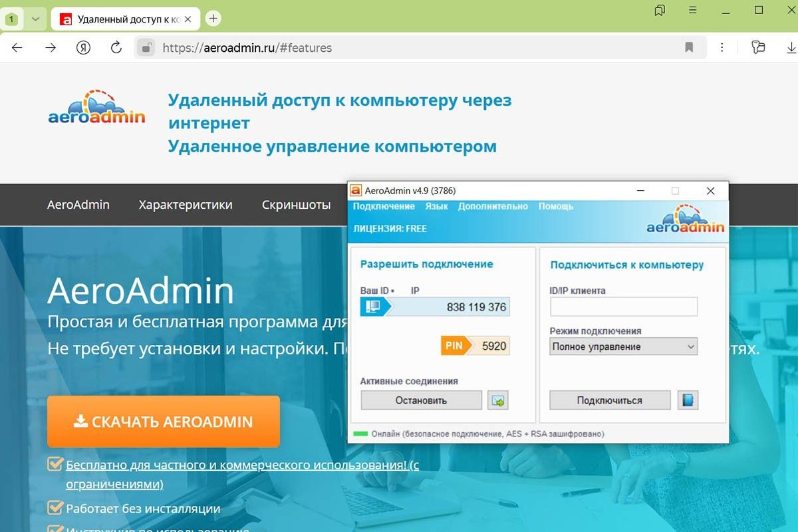Image resolution: width=798 pixels, height=532 pixels.
Task: Click the СКАЧАТЬ AEROADMIN button
Action: coord(163,422)
